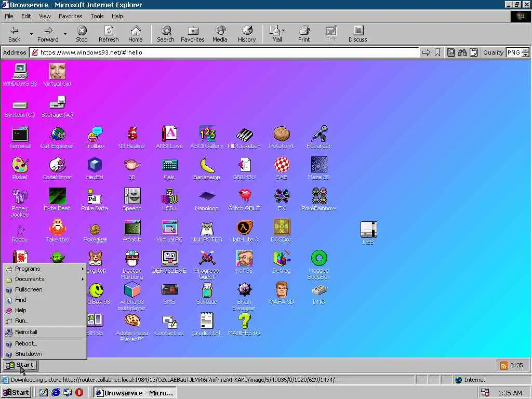Image resolution: width=532 pixels, height=399 pixels.
Task: Open the Back history dropdown arrow
Action: coord(31,34)
